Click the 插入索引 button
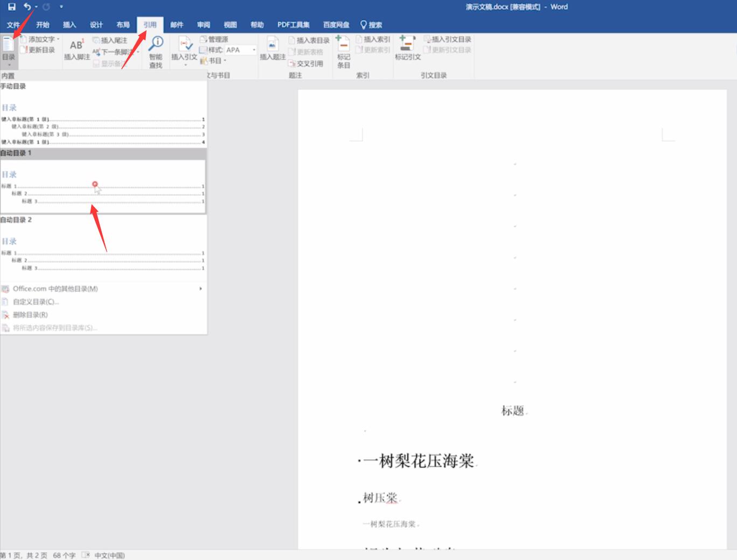737x560 pixels. click(373, 39)
